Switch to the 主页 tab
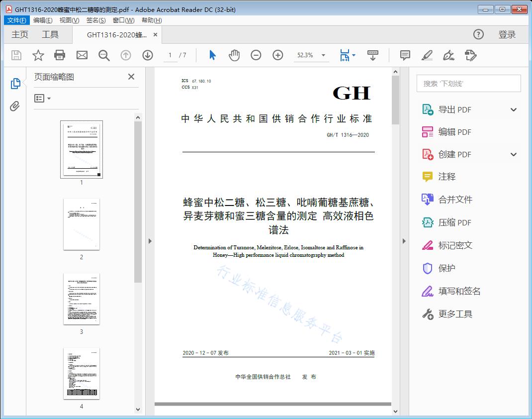This screenshot has height=419, width=532. pyautogui.click(x=20, y=34)
